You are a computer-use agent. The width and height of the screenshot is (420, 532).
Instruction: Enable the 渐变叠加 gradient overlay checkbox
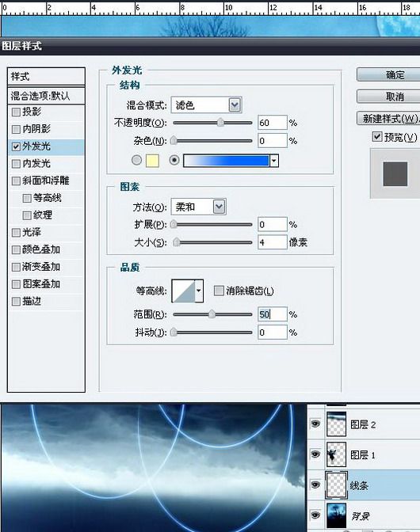[x=16, y=267]
